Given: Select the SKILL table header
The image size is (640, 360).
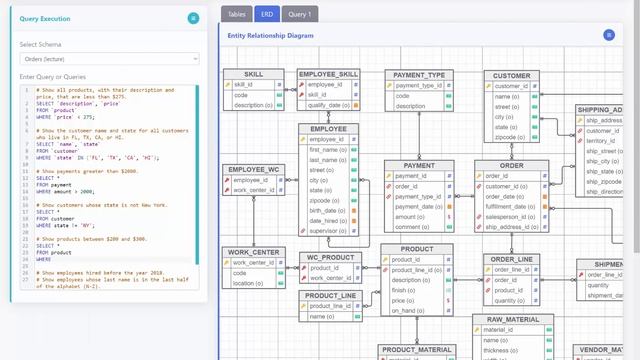Looking at the screenshot, I should [x=253, y=74].
